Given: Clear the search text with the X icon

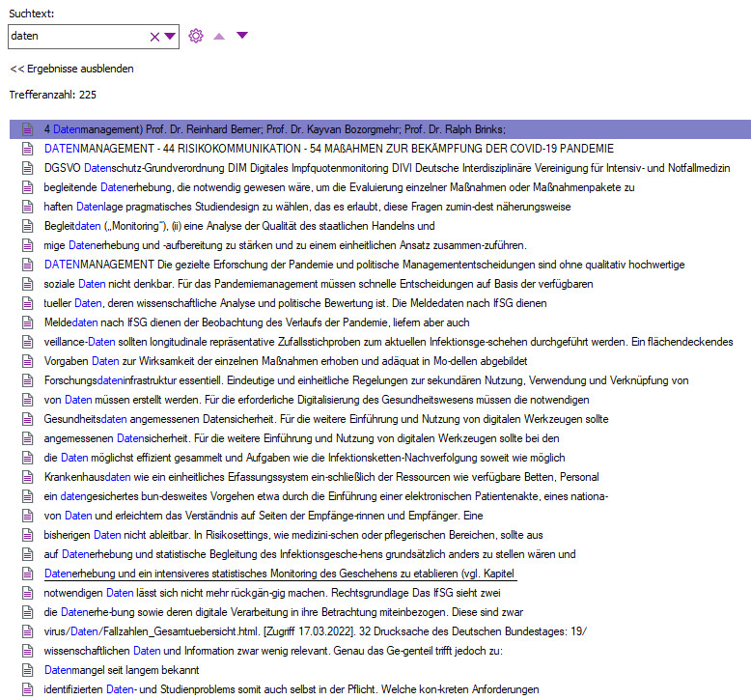Looking at the screenshot, I should (154, 37).
